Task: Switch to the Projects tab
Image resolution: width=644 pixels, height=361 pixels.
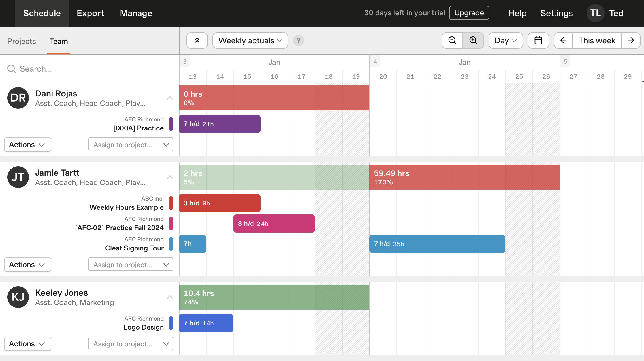Action: point(22,41)
